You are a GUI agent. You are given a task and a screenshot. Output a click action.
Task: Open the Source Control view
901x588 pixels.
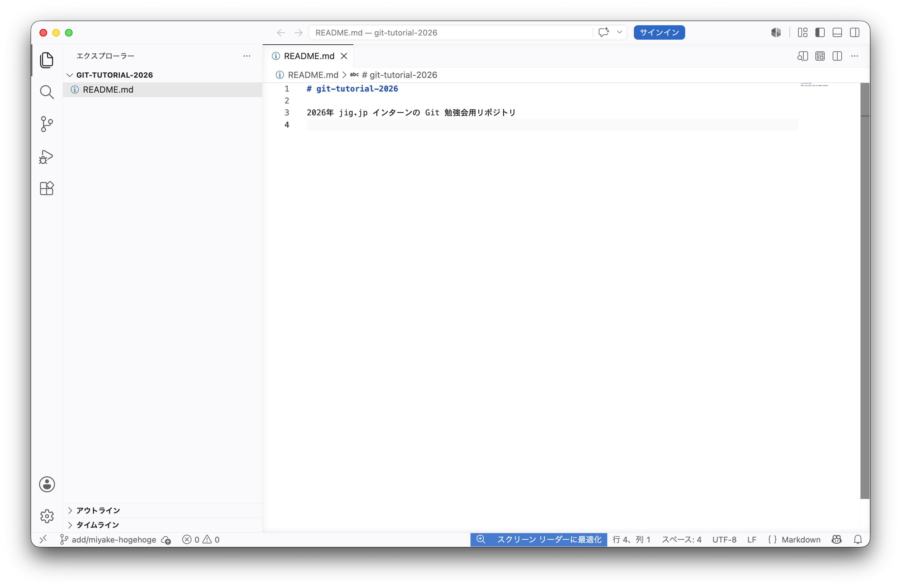click(47, 124)
